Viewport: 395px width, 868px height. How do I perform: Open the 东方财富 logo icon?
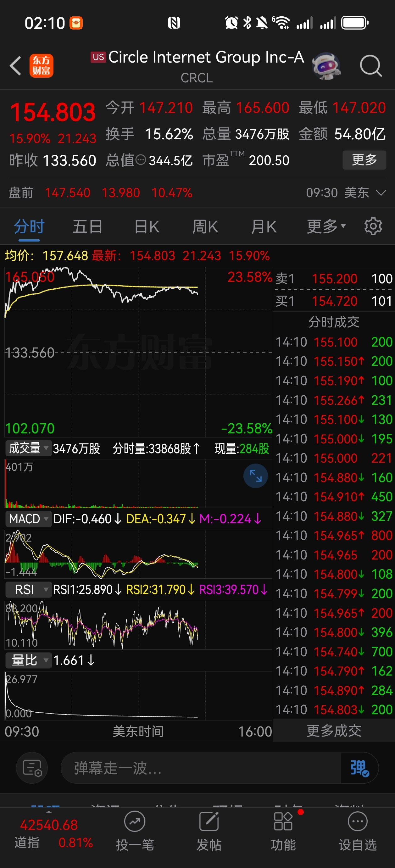click(41, 66)
